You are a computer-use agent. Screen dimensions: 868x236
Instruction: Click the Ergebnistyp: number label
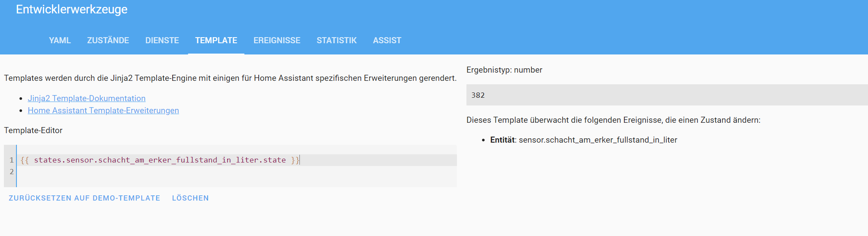pos(504,70)
